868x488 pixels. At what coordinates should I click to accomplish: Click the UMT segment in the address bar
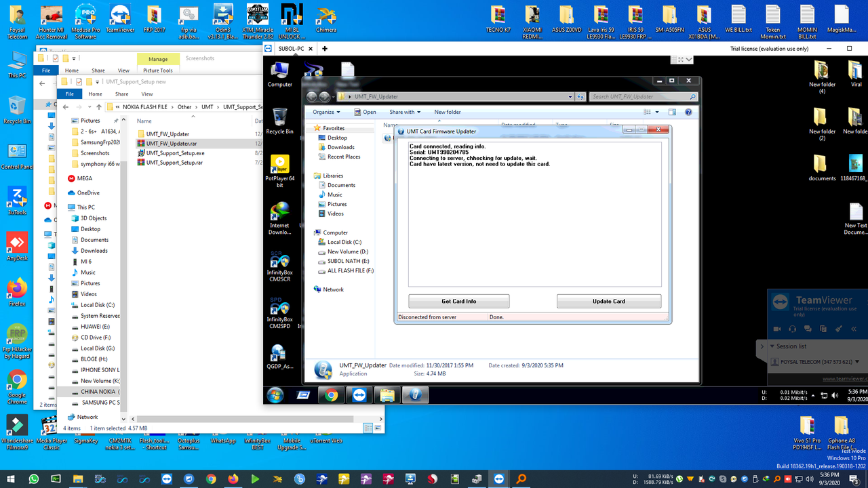coord(207,107)
